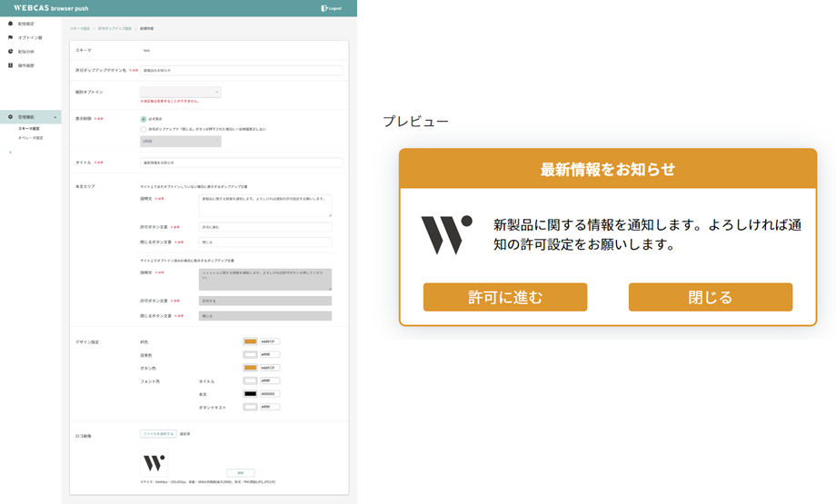Click the 許可ポップアップデザイン名 input field

coord(242,70)
